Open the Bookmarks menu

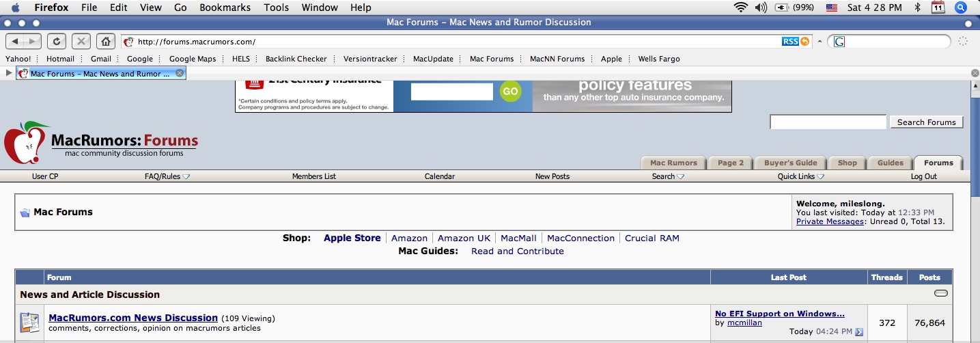(x=225, y=8)
